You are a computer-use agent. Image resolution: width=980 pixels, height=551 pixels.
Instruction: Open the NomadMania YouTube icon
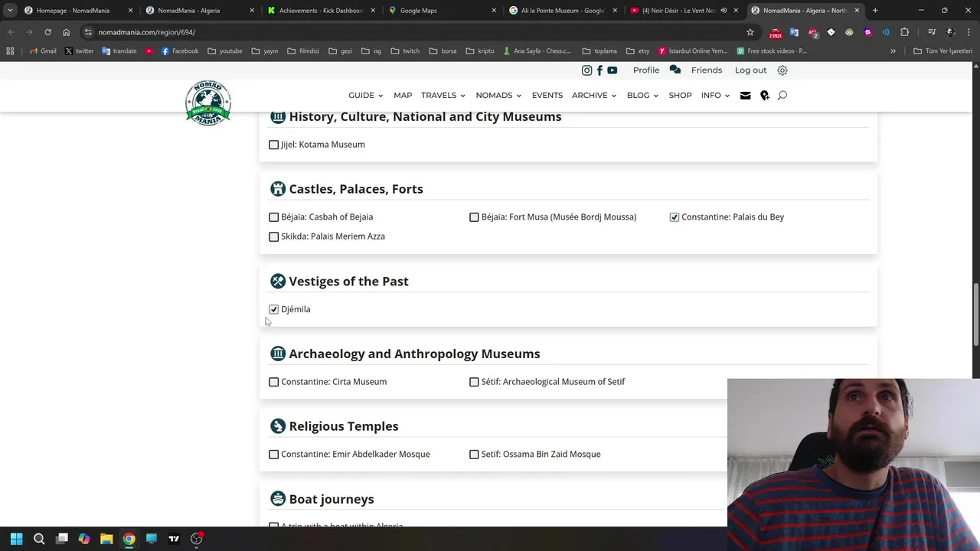click(612, 70)
